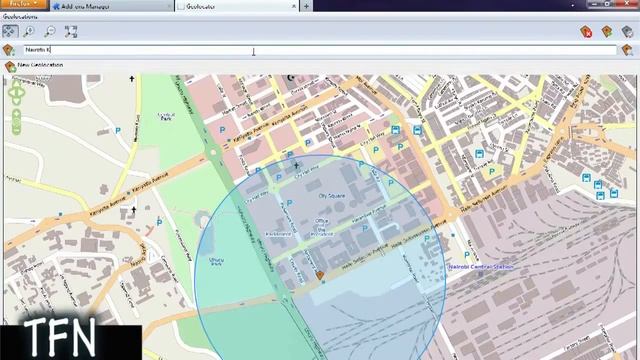The image size is (640, 360).
Task: Click the map's green zoom-to-world globe control
Action: coord(17,122)
